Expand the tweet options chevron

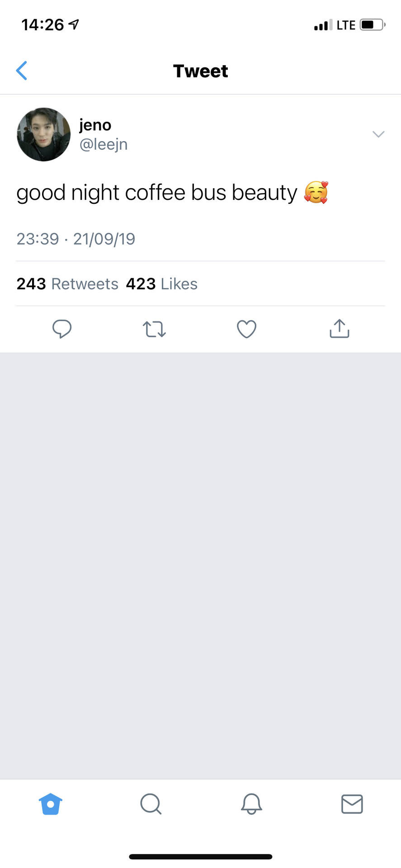pyautogui.click(x=378, y=134)
